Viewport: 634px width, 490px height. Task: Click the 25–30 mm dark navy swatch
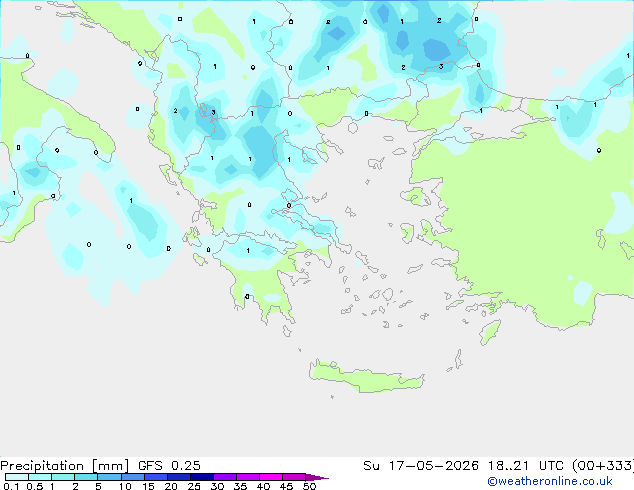[x=201, y=477]
